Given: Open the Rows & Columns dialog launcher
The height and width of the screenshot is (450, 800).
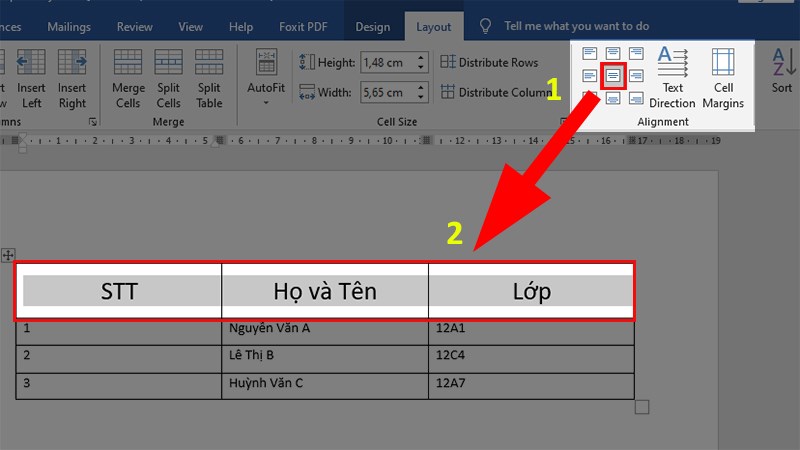Looking at the screenshot, I should point(92,121).
